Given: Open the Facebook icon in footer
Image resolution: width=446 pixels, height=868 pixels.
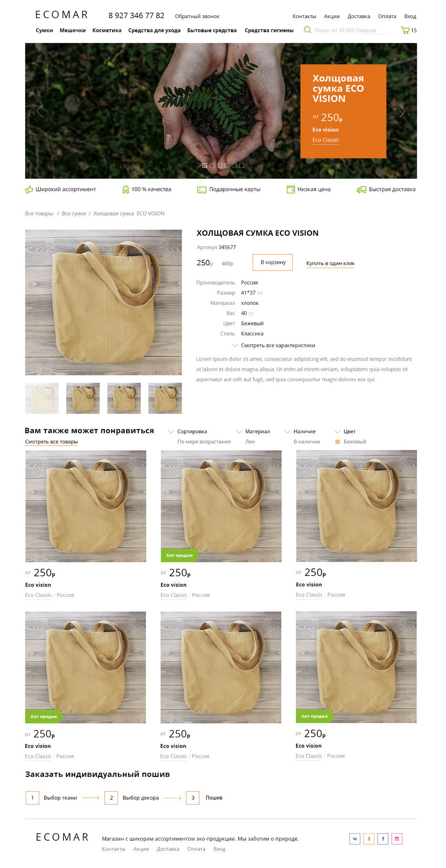Looking at the screenshot, I should coord(383,838).
